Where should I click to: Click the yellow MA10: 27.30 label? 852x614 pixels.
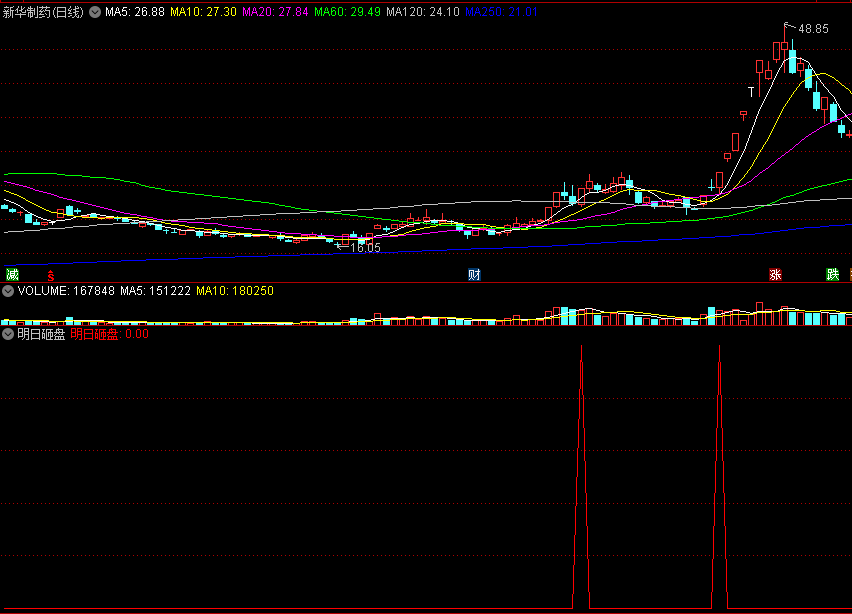(203, 12)
